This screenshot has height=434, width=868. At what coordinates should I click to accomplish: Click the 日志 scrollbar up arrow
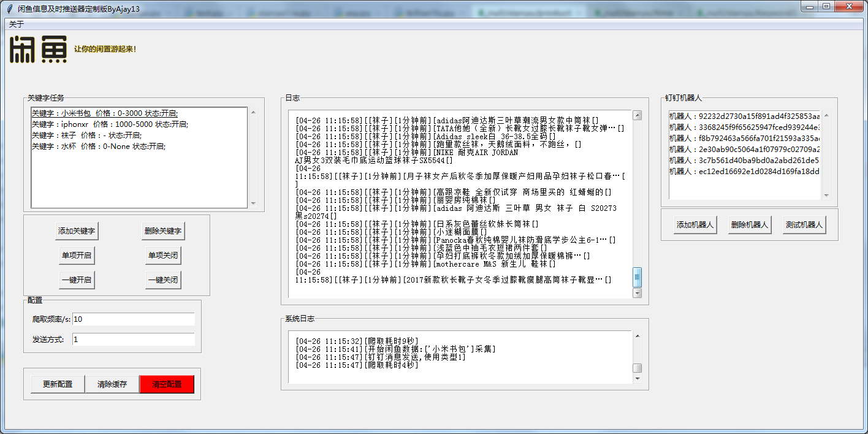point(637,115)
